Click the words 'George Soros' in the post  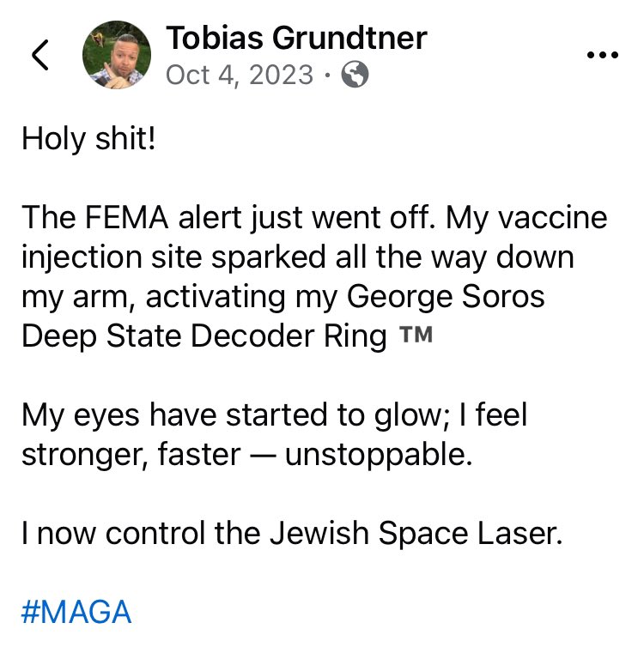(446, 297)
